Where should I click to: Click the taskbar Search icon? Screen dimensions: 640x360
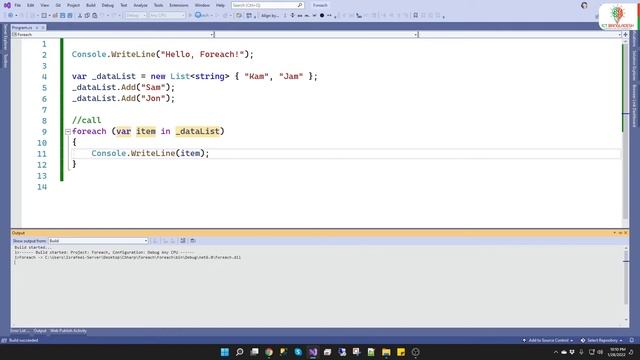coord(240,352)
